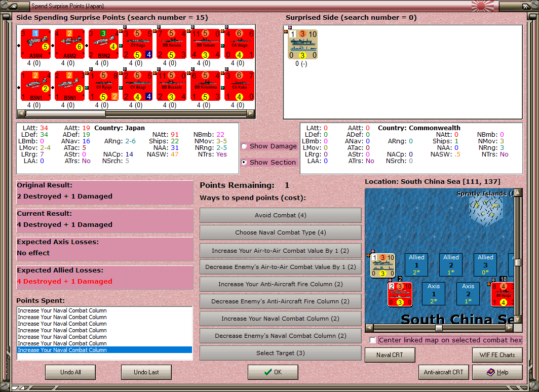Click the red Japanese convoy counter on the map

400,294
